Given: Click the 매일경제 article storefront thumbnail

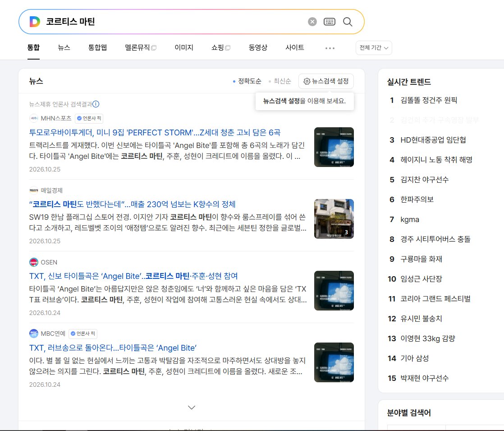Looking at the screenshot, I should (334, 219).
